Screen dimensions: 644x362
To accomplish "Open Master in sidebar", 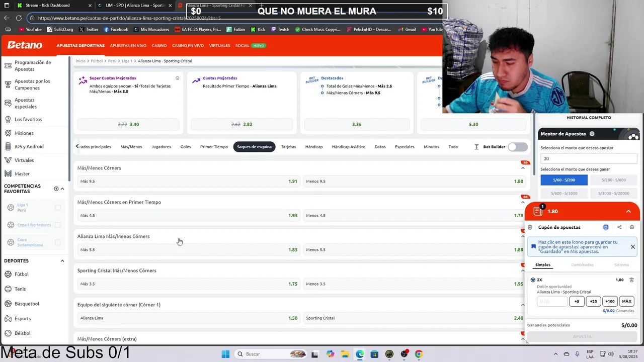I will click(x=22, y=174).
